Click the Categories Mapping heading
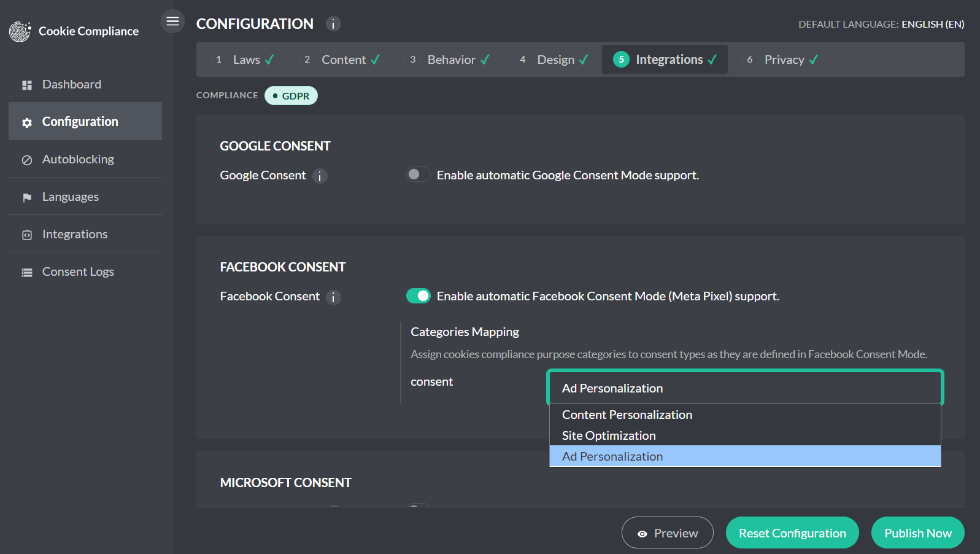Viewport: 980px width, 554px height. pos(465,332)
